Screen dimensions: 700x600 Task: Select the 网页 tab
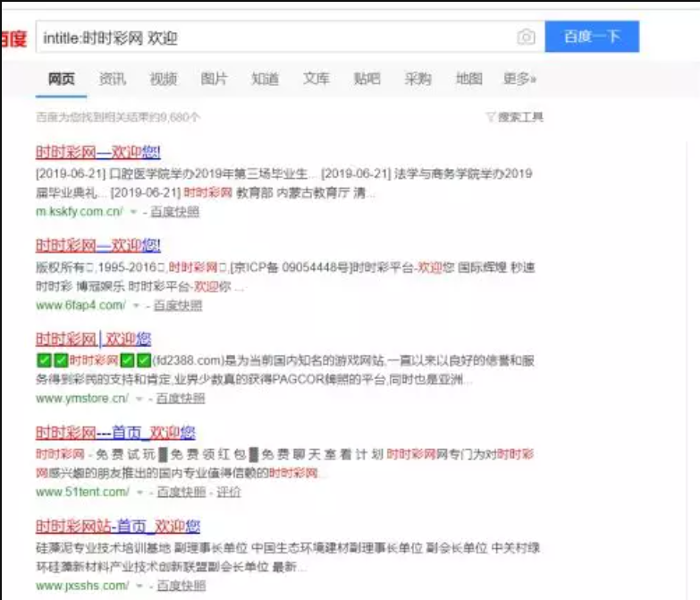tap(61, 79)
